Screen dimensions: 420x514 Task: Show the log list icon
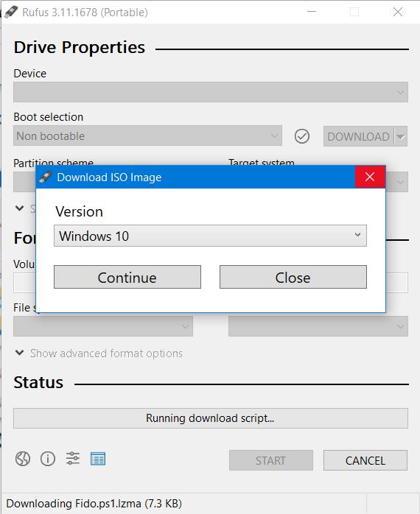point(98,459)
